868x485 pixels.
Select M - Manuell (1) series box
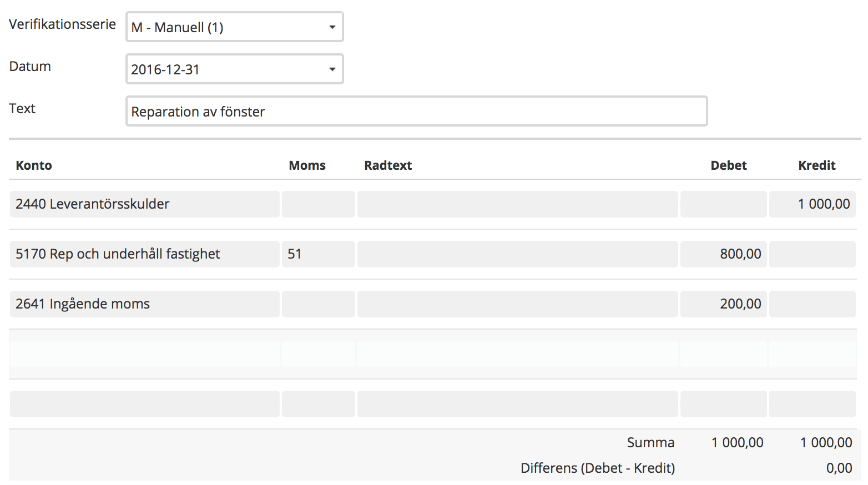click(x=235, y=27)
